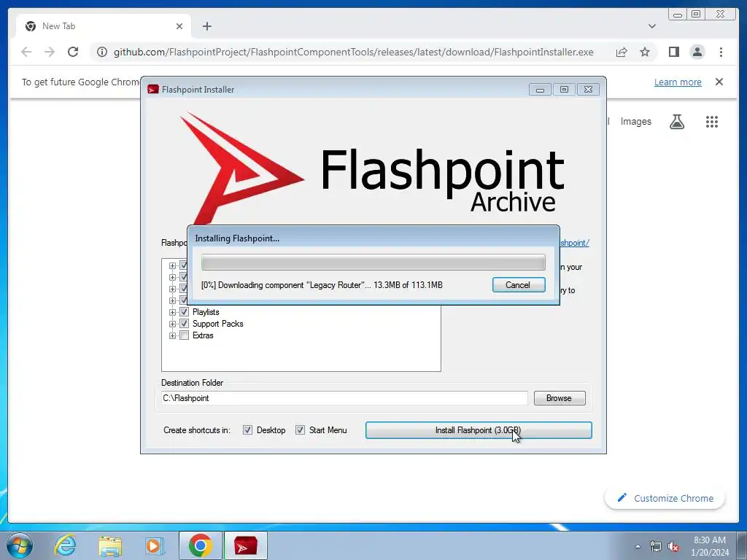Click the installation progress bar

click(373, 262)
